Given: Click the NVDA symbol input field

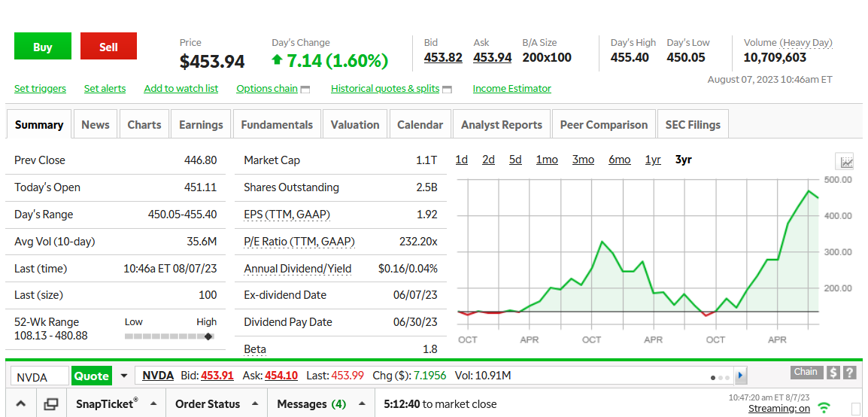Looking at the screenshot, I should click(39, 376).
